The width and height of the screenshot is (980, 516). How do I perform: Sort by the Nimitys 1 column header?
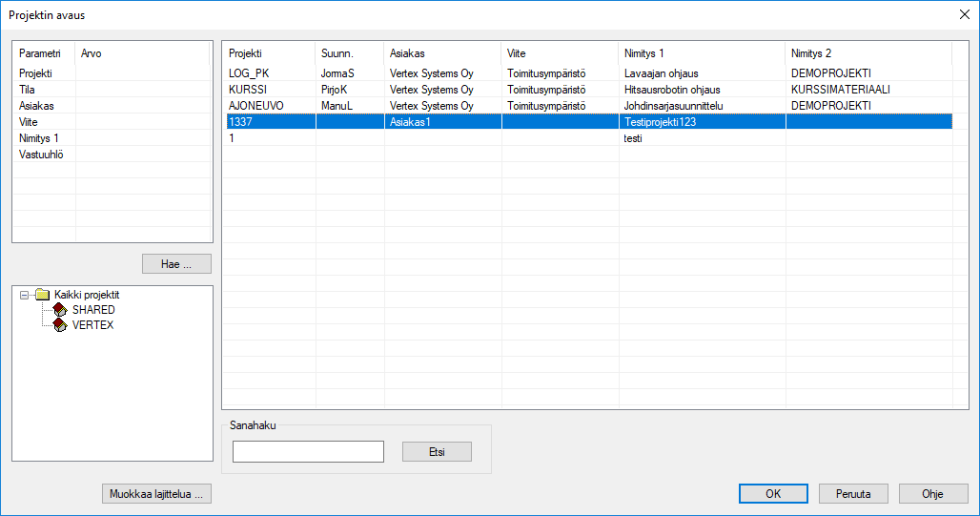click(701, 53)
